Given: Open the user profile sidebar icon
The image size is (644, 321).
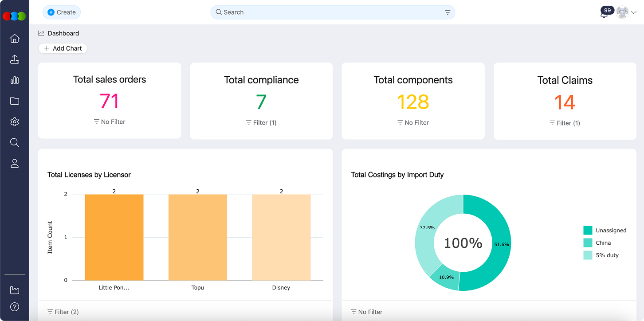Looking at the screenshot, I should [x=15, y=164].
